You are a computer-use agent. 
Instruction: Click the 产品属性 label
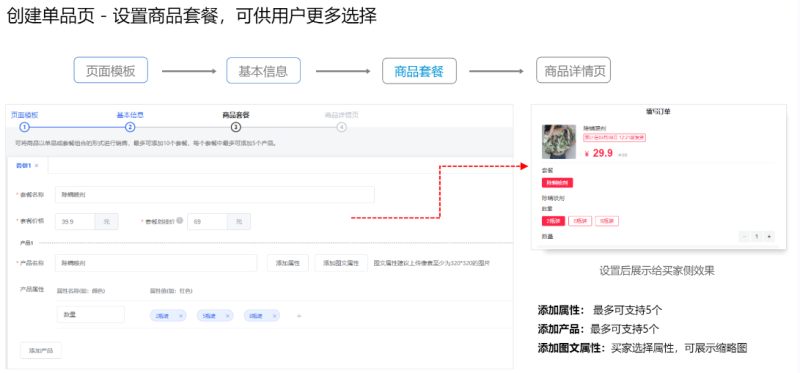[32, 289]
